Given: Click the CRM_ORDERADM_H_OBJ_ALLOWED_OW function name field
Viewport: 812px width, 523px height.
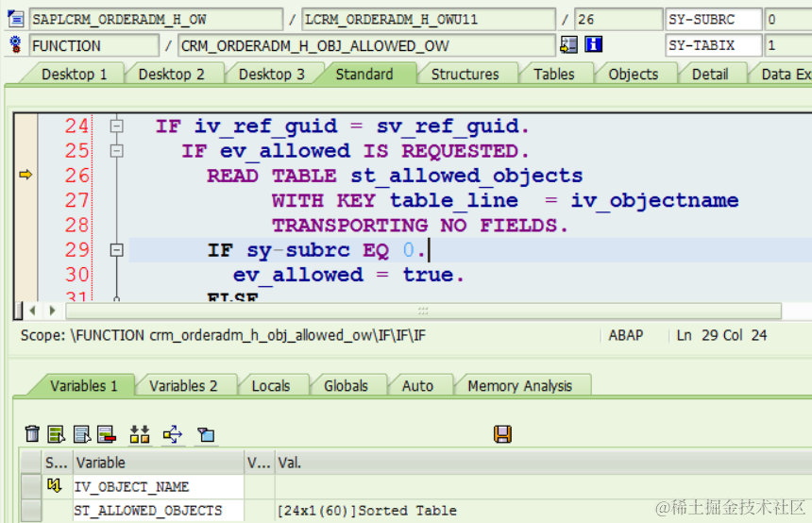Looking at the screenshot, I should click(x=366, y=45).
